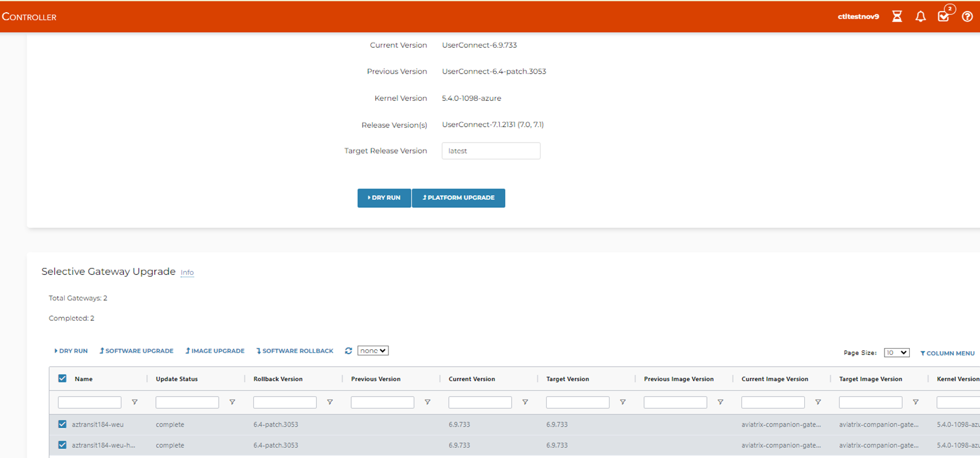Viewport: 980px width, 458px height.
Task: Sort by the Current Image Version header
Action: point(775,379)
